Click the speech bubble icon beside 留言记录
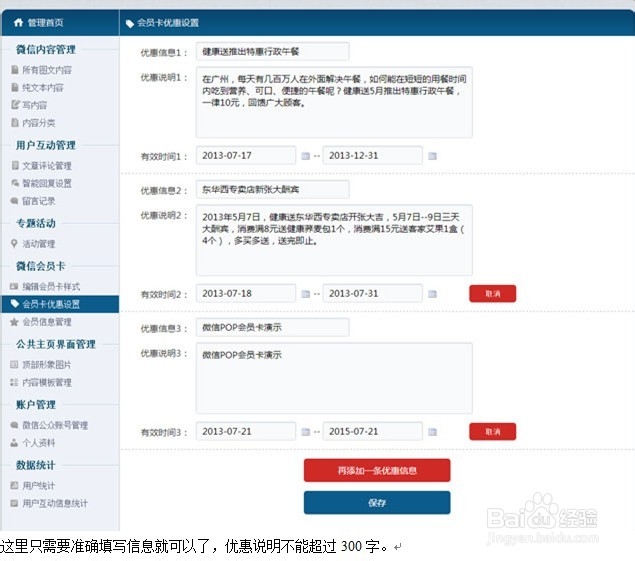Viewport: 635px width, 561px height. click(x=15, y=201)
